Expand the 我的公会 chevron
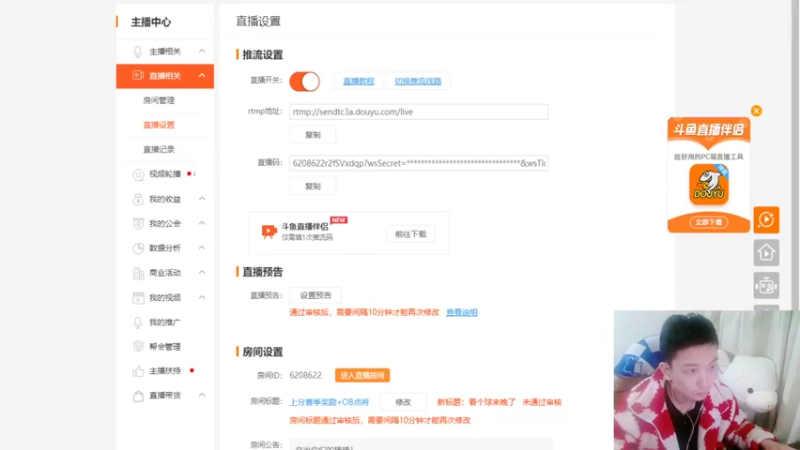The height and width of the screenshot is (450, 800). (202, 223)
